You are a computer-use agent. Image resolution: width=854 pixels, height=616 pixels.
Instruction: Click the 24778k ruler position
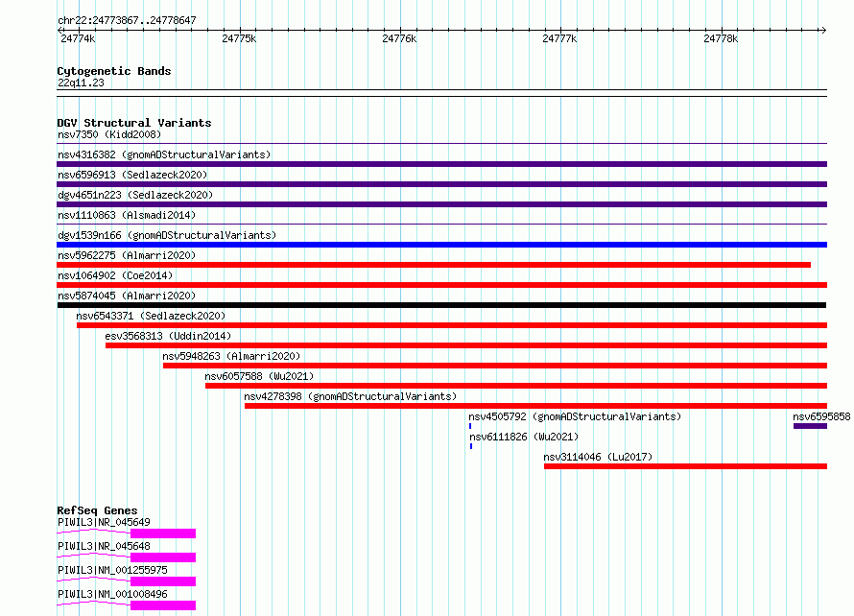[721, 38]
